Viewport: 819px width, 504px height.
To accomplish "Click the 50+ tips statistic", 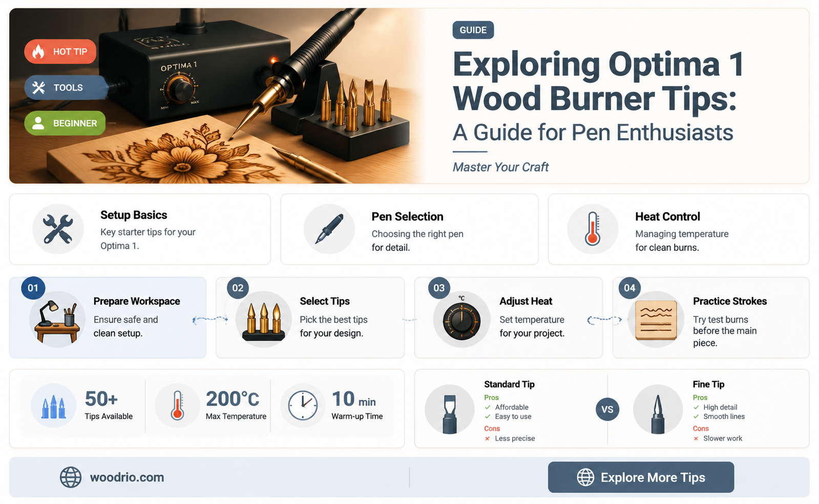I will tap(101, 399).
